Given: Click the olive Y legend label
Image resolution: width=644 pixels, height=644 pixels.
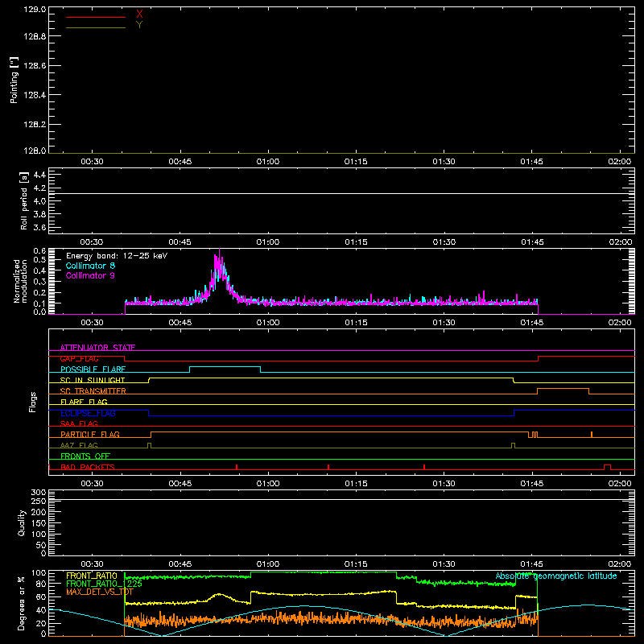Looking at the screenshot, I should click(139, 25).
